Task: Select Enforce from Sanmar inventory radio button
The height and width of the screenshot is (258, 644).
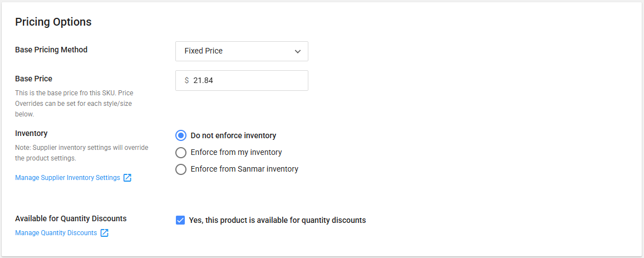Action: click(x=180, y=169)
